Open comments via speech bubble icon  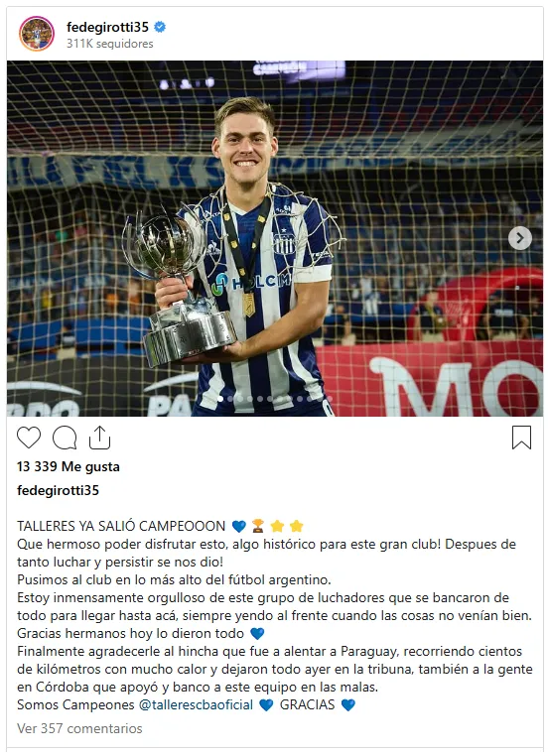pos(65,438)
